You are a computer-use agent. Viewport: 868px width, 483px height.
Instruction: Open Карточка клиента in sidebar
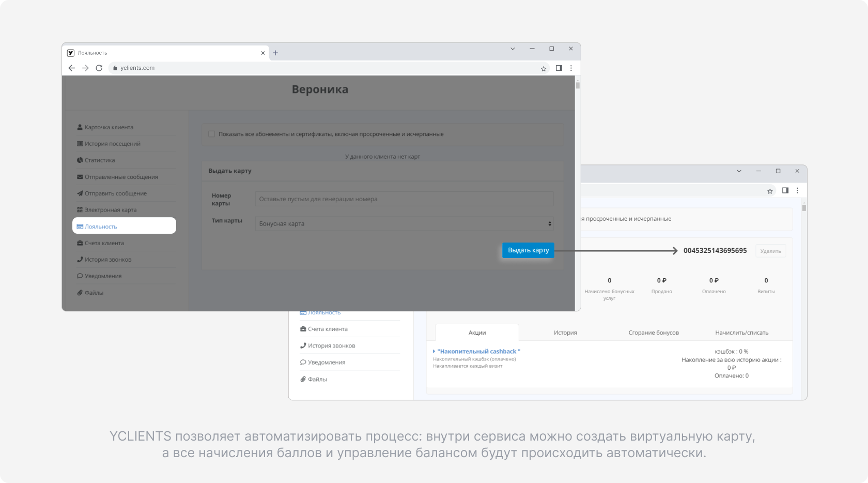pyautogui.click(x=109, y=127)
